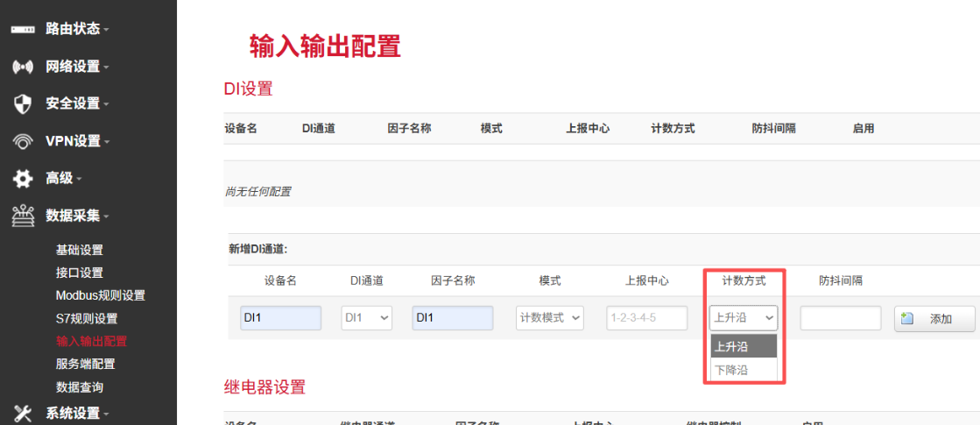
Task: Click the security settings shield icon
Action: (x=23, y=103)
